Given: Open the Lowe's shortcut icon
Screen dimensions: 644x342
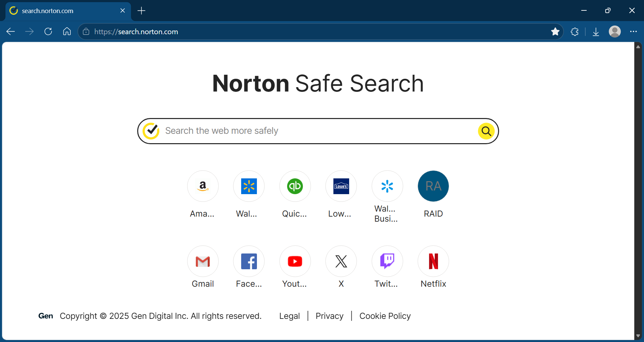Looking at the screenshot, I should click(341, 186).
